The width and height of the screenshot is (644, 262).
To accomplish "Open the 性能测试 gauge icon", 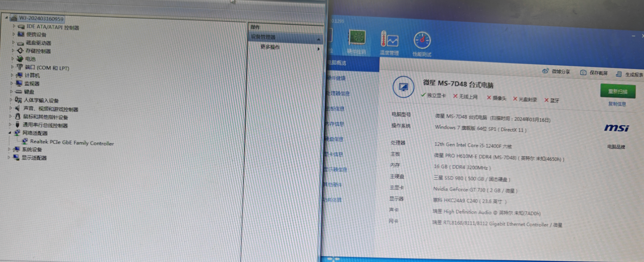I will 422,40.
